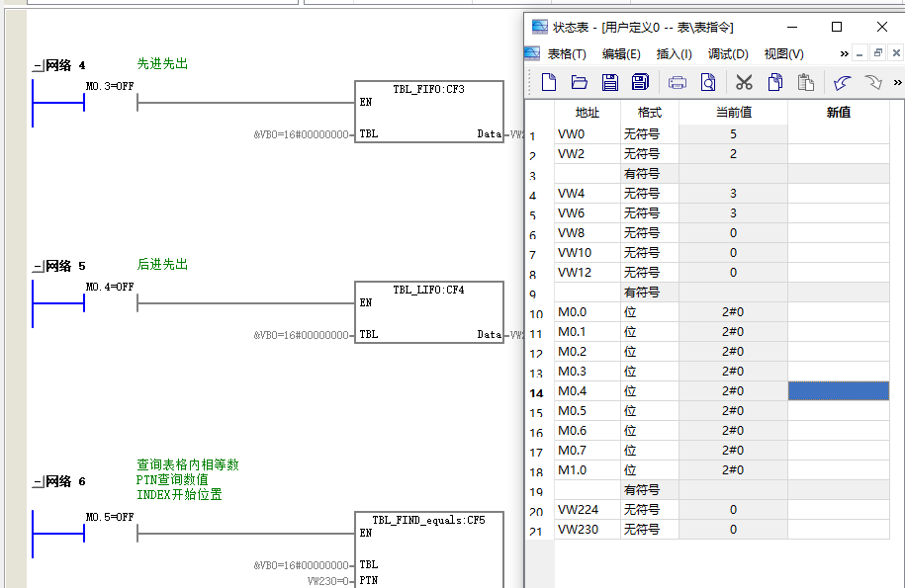Click current value 5 of VW0

coord(734,134)
